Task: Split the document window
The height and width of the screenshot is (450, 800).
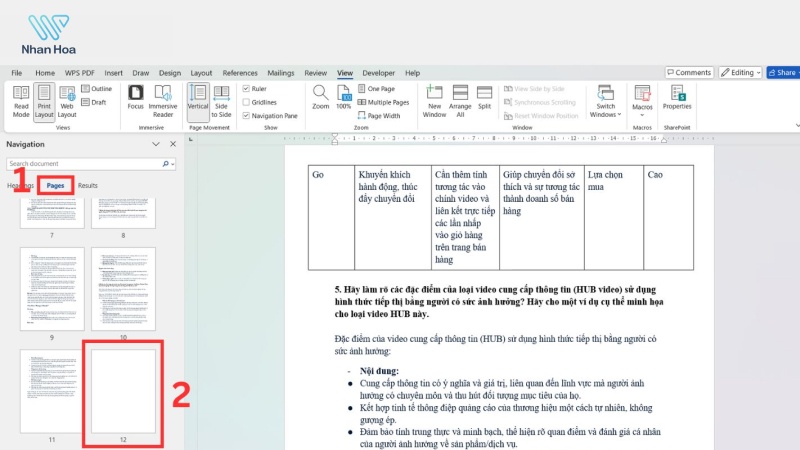Action: (484, 97)
